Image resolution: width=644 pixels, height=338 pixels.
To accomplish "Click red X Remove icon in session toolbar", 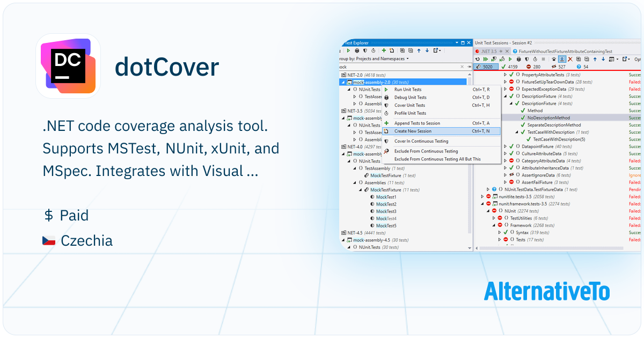I will [x=570, y=59].
